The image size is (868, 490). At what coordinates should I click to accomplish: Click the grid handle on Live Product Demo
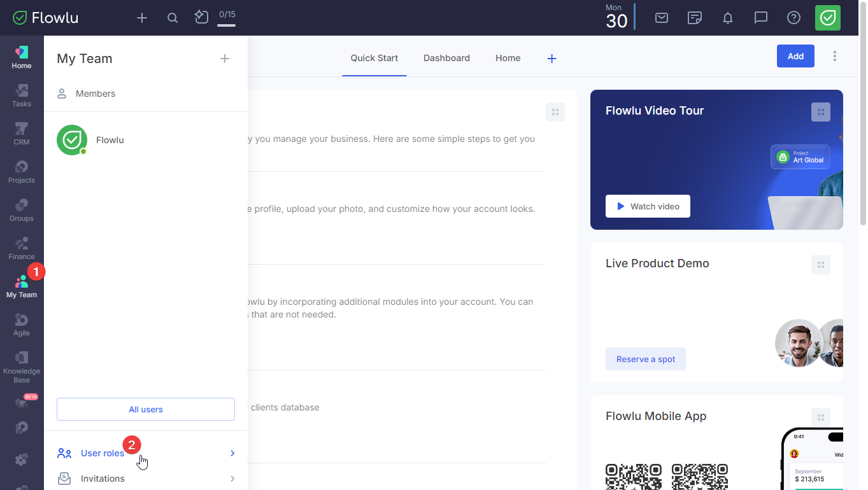pyautogui.click(x=821, y=265)
